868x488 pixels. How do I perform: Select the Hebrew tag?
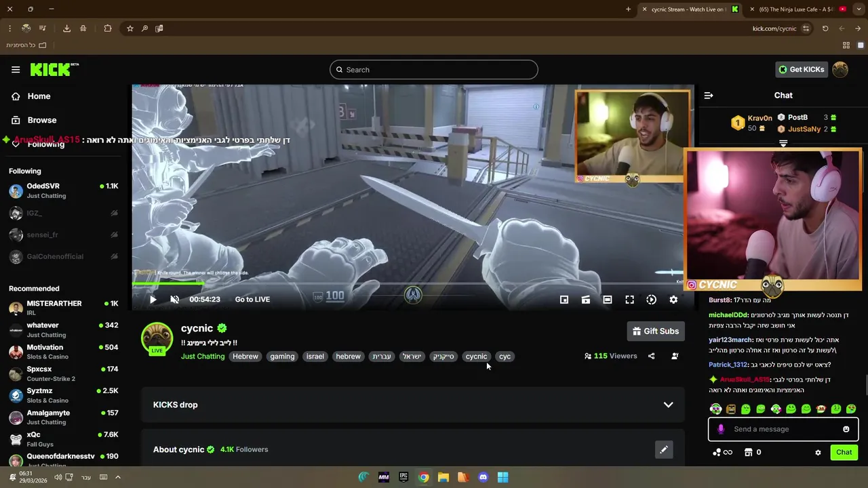click(245, 357)
